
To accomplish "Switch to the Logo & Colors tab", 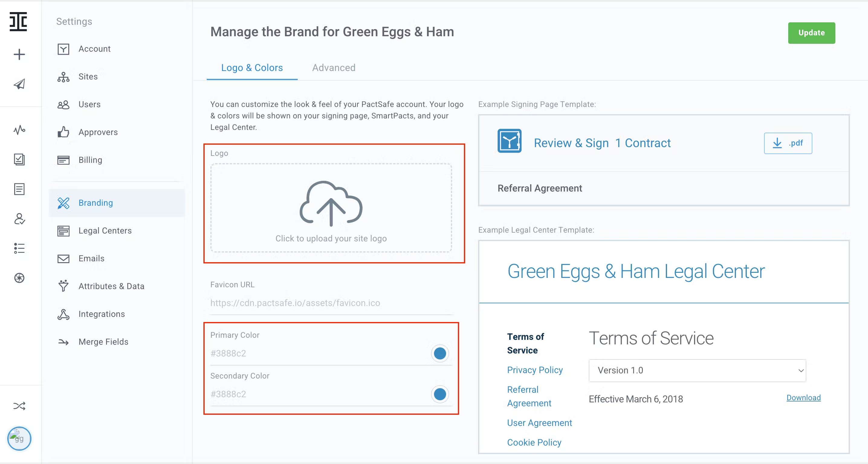I will (252, 68).
